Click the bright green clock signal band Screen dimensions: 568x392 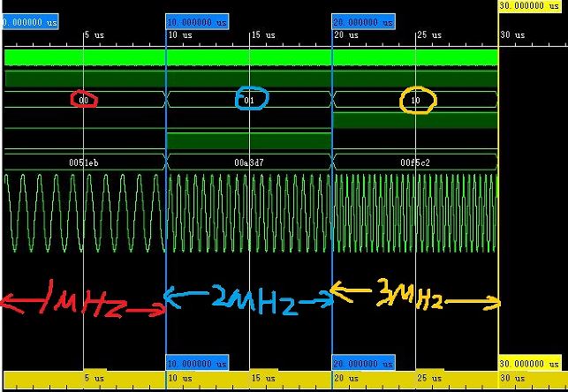click(x=252, y=57)
